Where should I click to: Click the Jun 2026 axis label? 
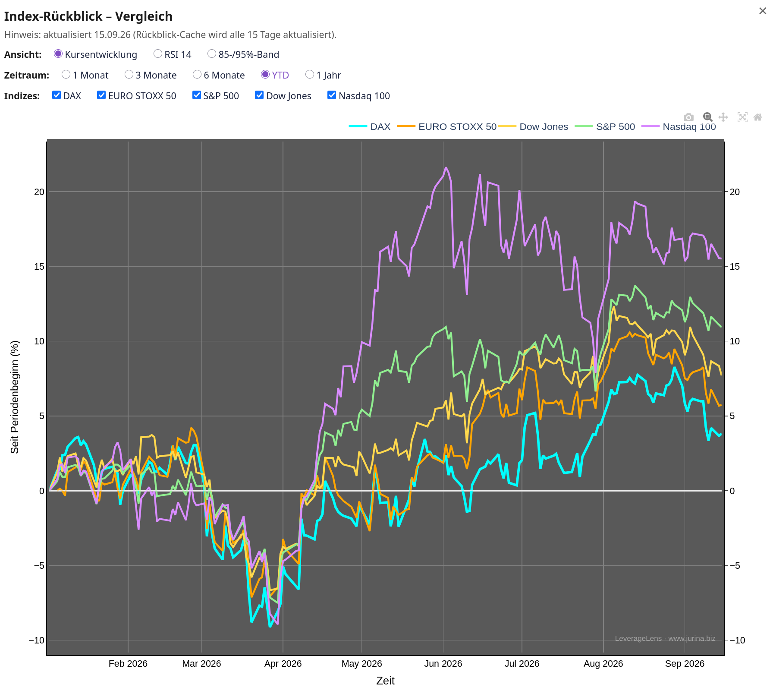[443, 664]
